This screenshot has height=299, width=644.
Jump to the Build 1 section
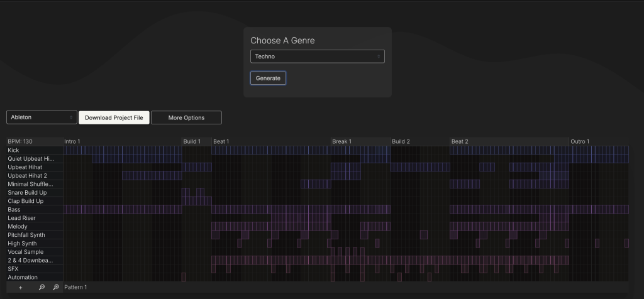(x=192, y=142)
